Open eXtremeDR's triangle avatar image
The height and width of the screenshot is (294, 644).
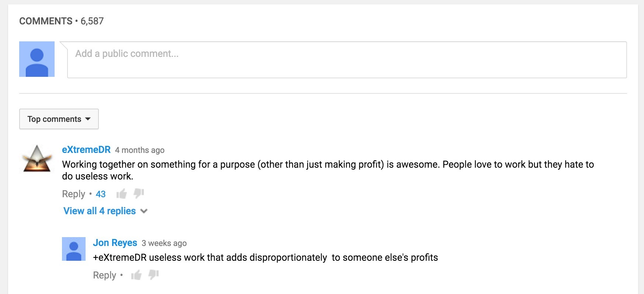coord(37,159)
